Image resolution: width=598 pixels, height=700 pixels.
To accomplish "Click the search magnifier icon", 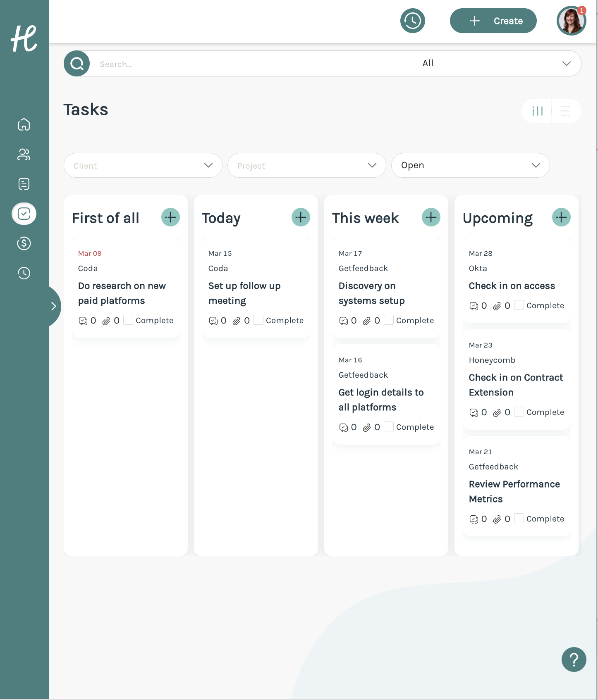I will (x=77, y=64).
